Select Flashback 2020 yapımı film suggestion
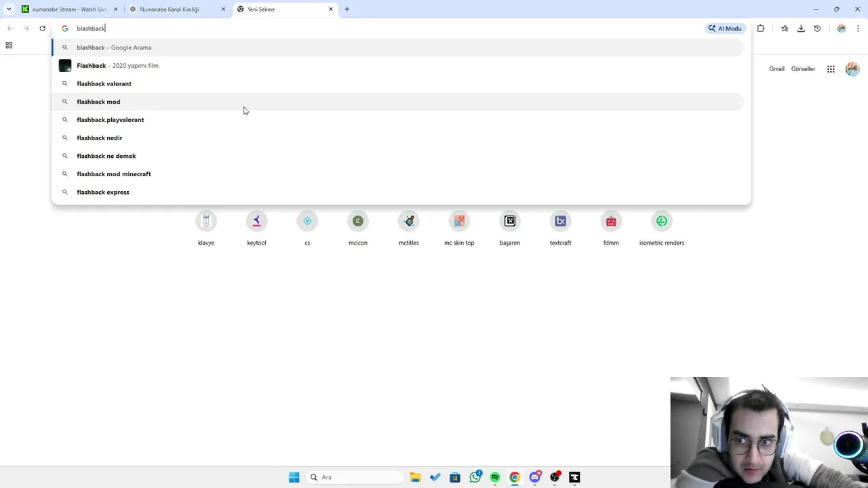The image size is (868, 488). (x=398, y=66)
